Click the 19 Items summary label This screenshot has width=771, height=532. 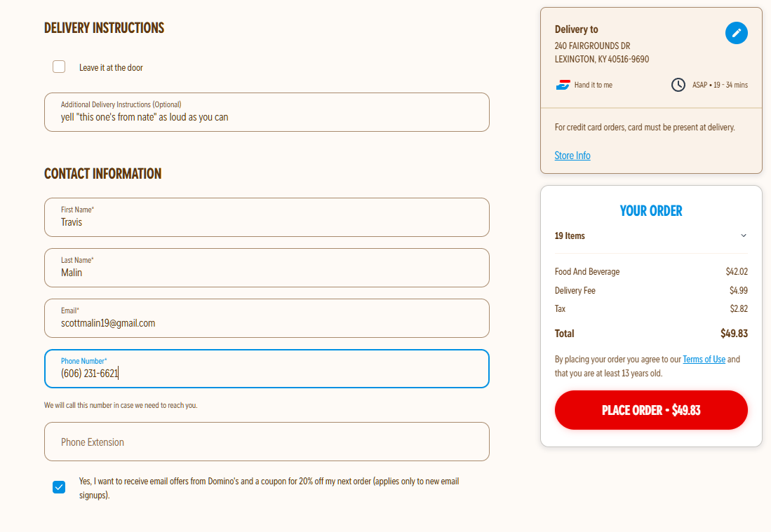click(x=570, y=236)
